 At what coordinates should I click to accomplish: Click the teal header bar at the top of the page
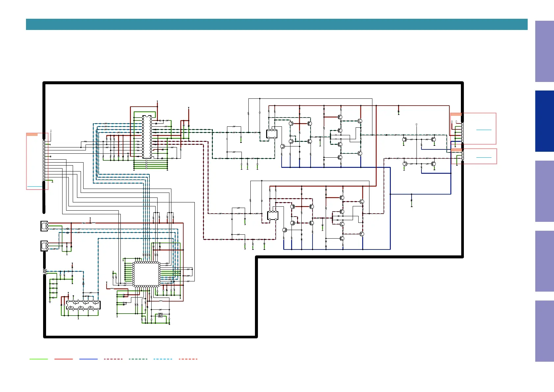[277, 24]
